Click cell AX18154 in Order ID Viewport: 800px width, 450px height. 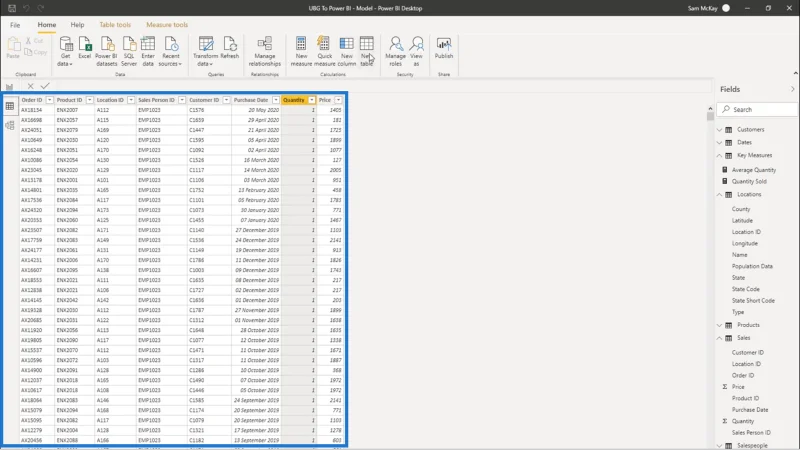31,110
